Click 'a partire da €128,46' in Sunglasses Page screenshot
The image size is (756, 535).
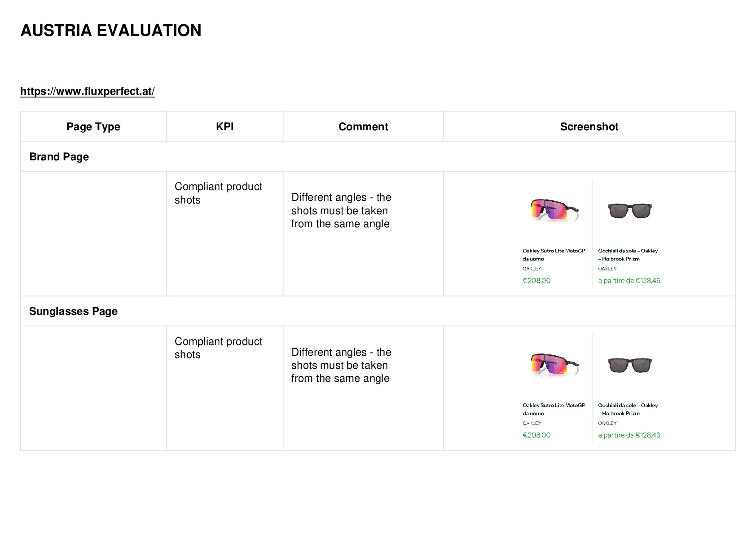click(629, 435)
